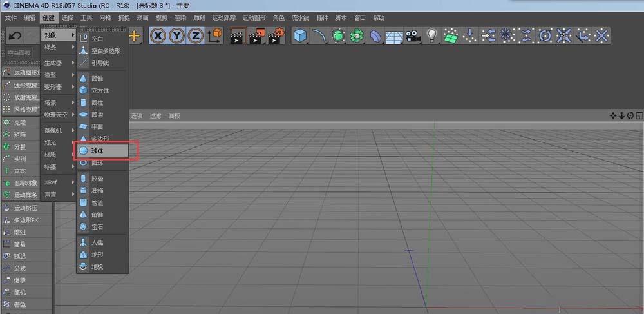Viewport: 644px width, 314px height.
Task: Click the radial starburst particle icon
Action: (x=507, y=36)
